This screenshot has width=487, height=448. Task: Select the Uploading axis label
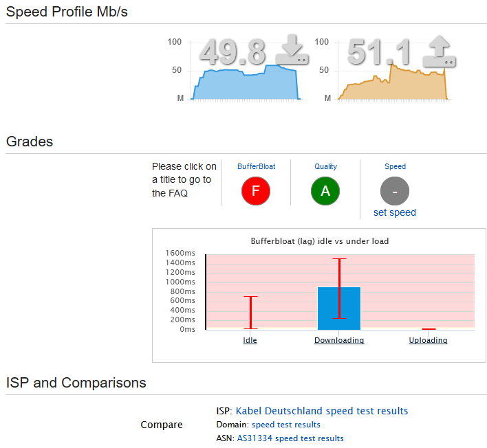428,340
